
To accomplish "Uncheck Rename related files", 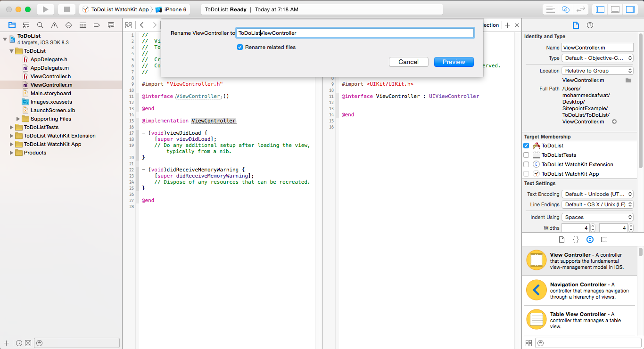I will (239, 47).
